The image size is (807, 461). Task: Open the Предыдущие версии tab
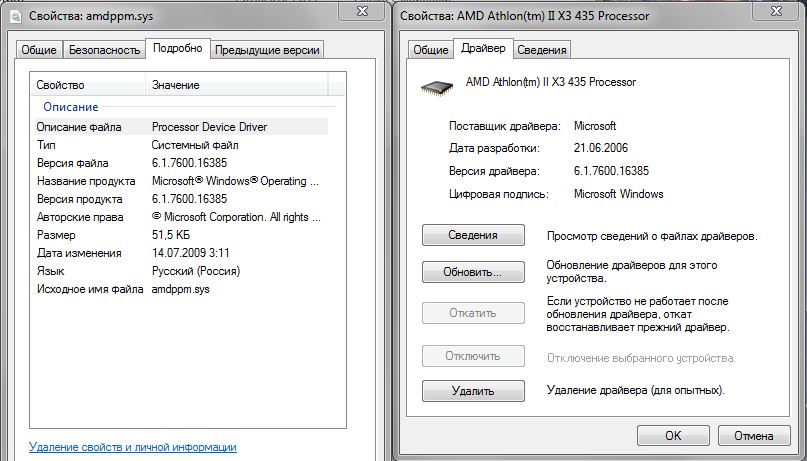tap(267, 50)
